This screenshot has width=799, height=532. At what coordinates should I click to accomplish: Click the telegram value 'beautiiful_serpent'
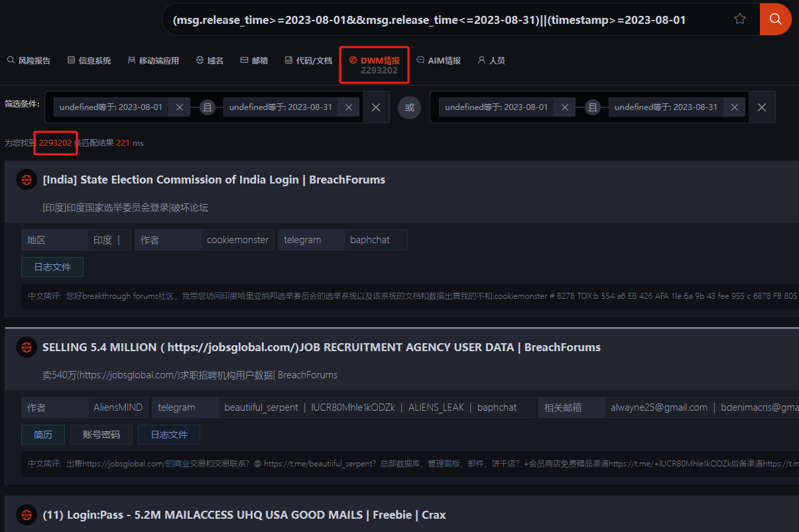tap(261, 407)
